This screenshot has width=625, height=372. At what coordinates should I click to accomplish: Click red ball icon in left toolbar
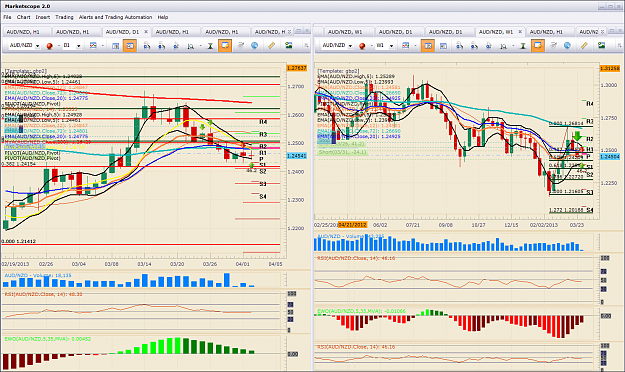click(x=49, y=46)
